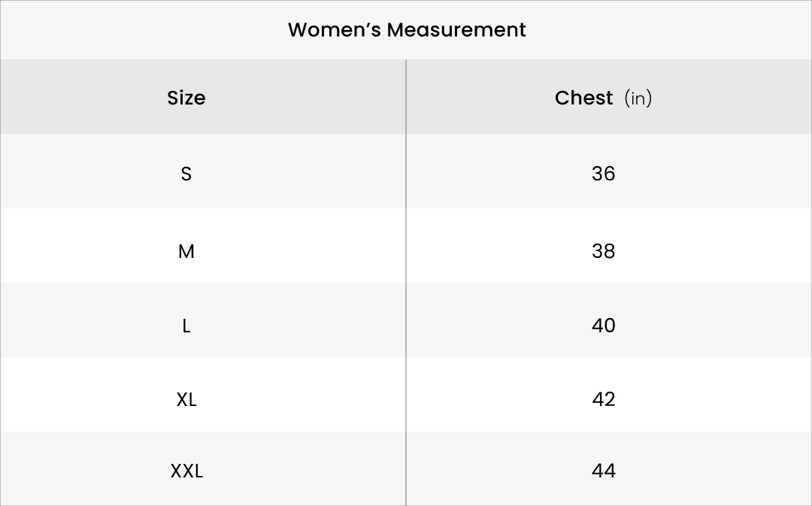Click the chest value 40
The width and height of the screenshot is (812, 506).
pyautogui.click(x=603, y=326)
